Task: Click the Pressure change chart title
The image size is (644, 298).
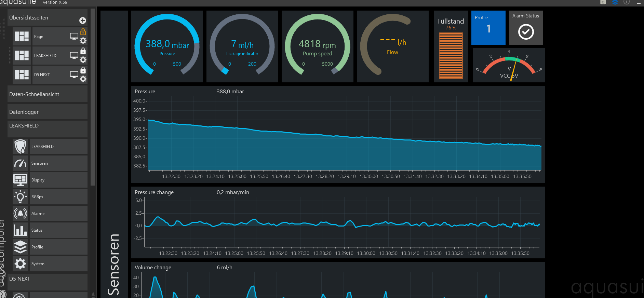Action: (x=154, y=192)
